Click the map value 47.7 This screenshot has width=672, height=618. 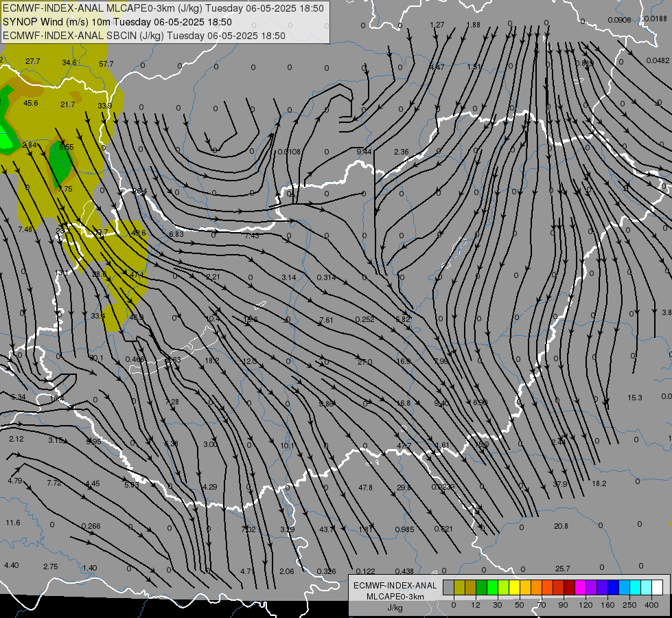[x=404, y=446]
